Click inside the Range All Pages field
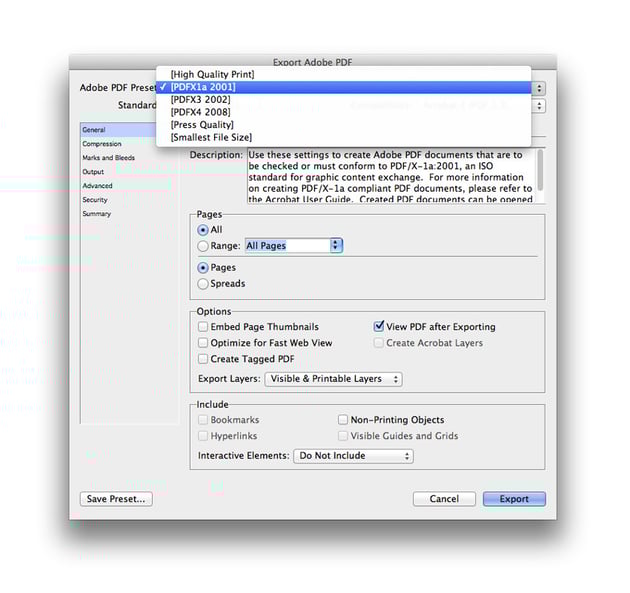630x593 pixels. 288,245
